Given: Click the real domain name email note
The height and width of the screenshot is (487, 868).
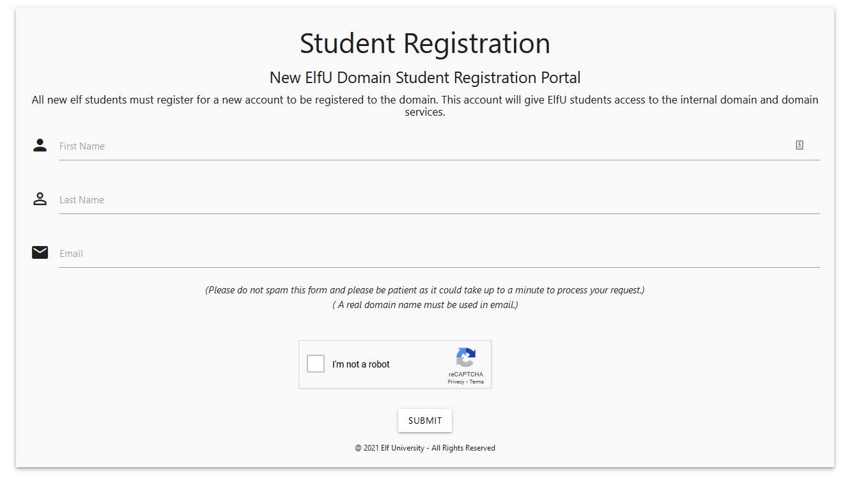Looking at the screenshot, I should click(x=425, y=305).
